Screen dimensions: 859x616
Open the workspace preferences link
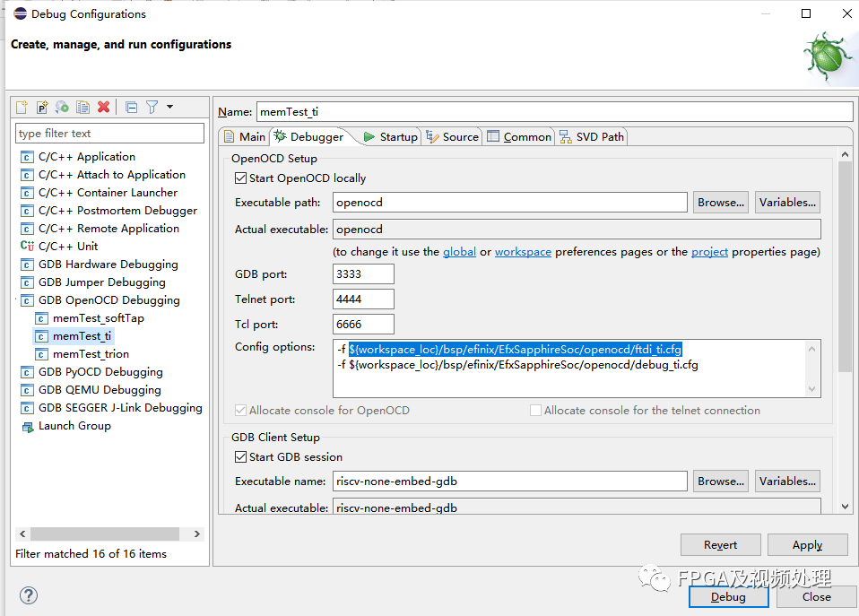click(x=523, y=252)
